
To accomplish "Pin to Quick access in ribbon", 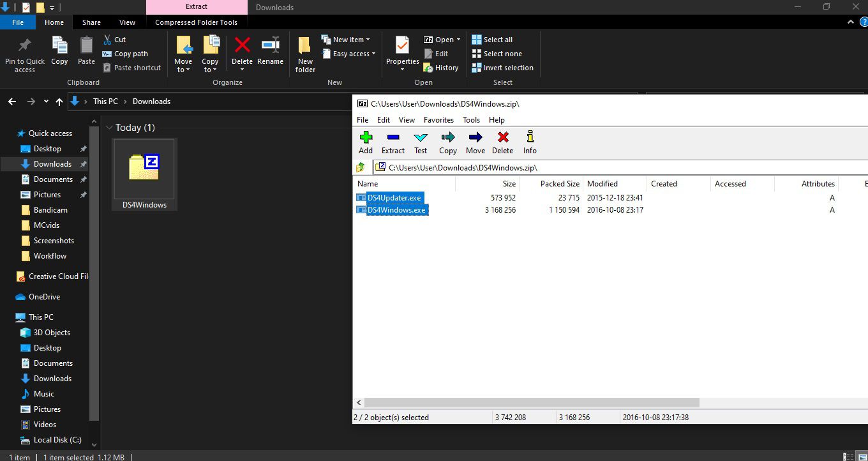I will [25, 55].
